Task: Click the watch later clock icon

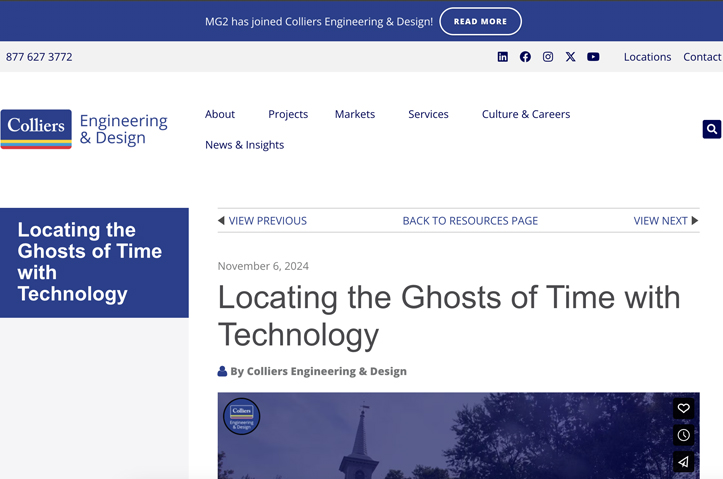Action: tap(683, 435)
